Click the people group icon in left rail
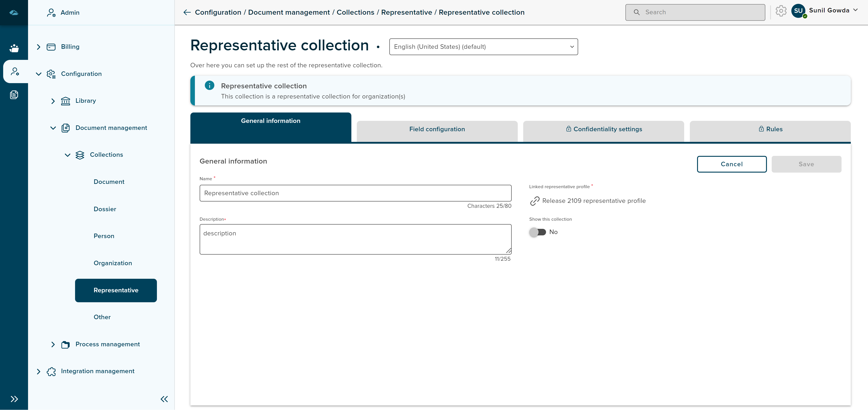Image resolution: width=868 pixels, height=410 pixels. pyautogui.click(x=14, y=48)
